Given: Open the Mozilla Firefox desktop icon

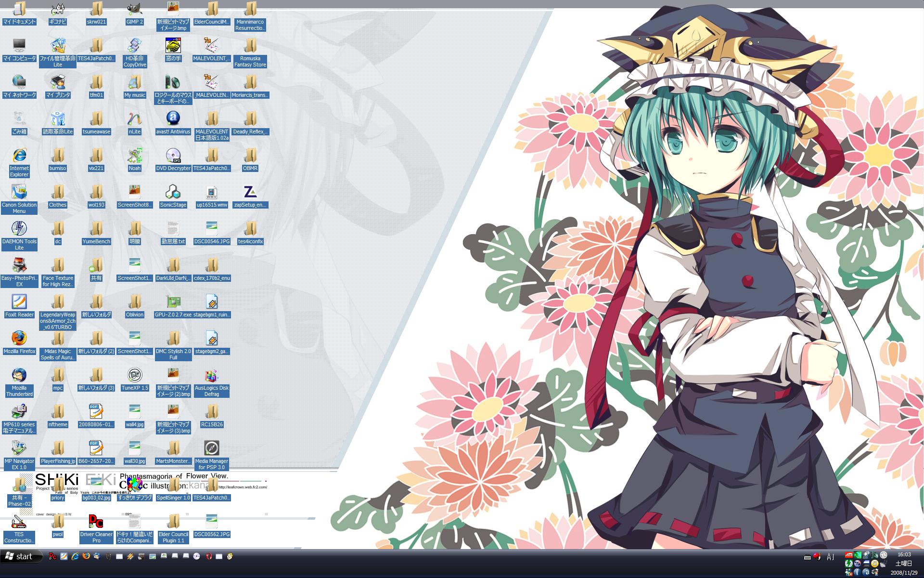Looking at the screenshot, I should pos(19,342).
